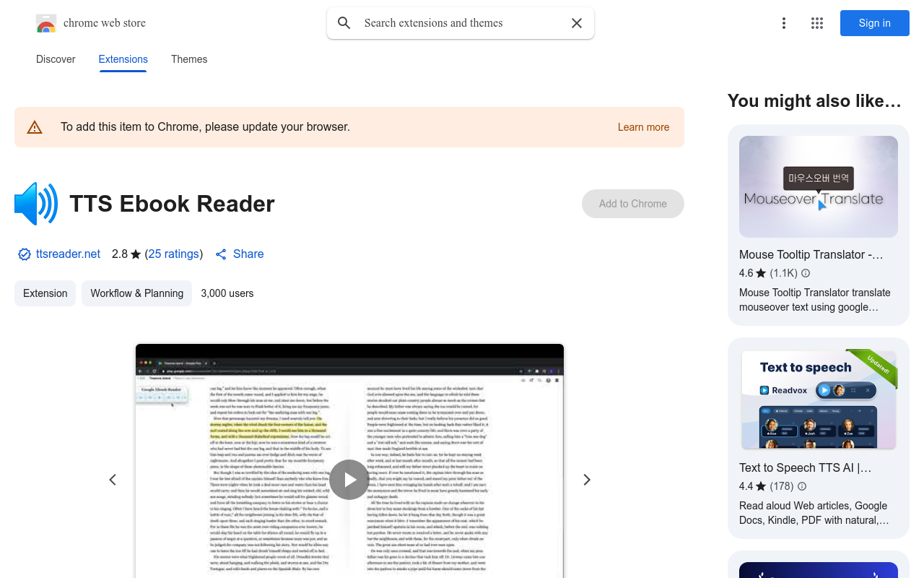Open the Learn more link
The height and width of the screenshot is (578, 924).
[x=643, y=127]
